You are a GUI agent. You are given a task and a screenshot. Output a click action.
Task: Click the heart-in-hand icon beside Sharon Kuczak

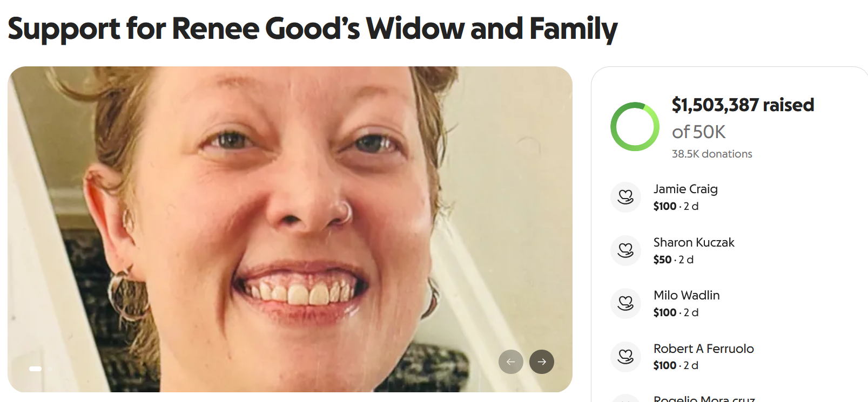click(x=625, y=250)
